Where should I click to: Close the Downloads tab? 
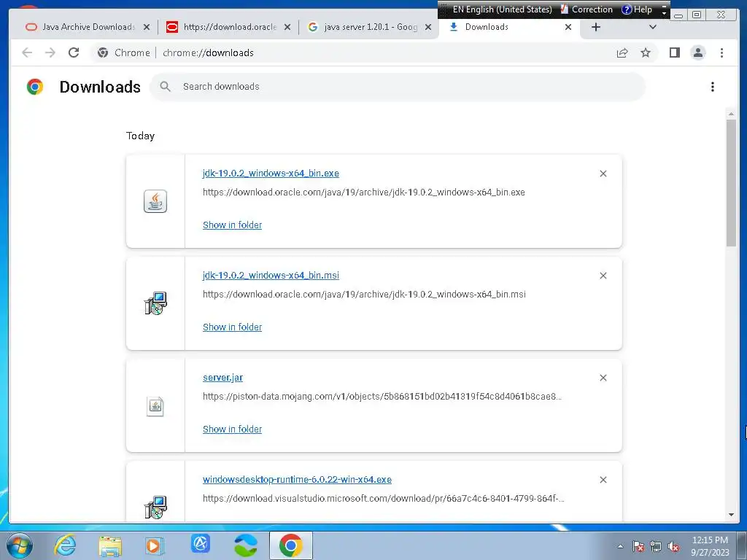(568, 27)
